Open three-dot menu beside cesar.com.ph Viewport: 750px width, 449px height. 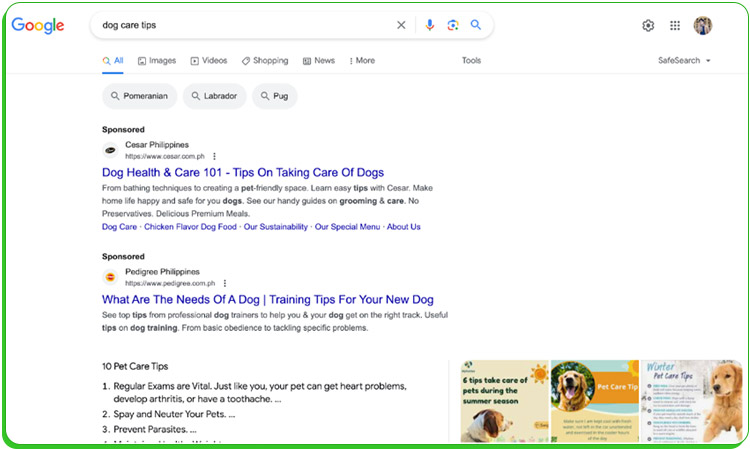pos(214,156)
